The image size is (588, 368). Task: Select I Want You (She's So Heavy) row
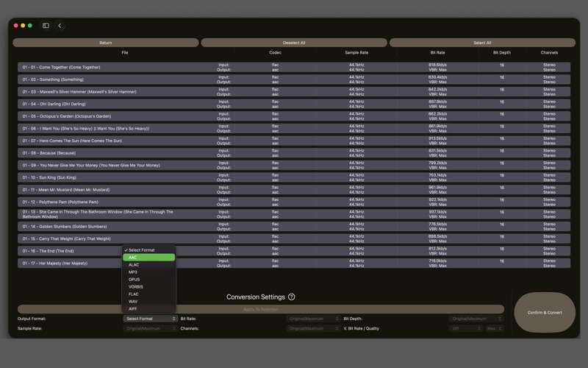tap(294, 128)
